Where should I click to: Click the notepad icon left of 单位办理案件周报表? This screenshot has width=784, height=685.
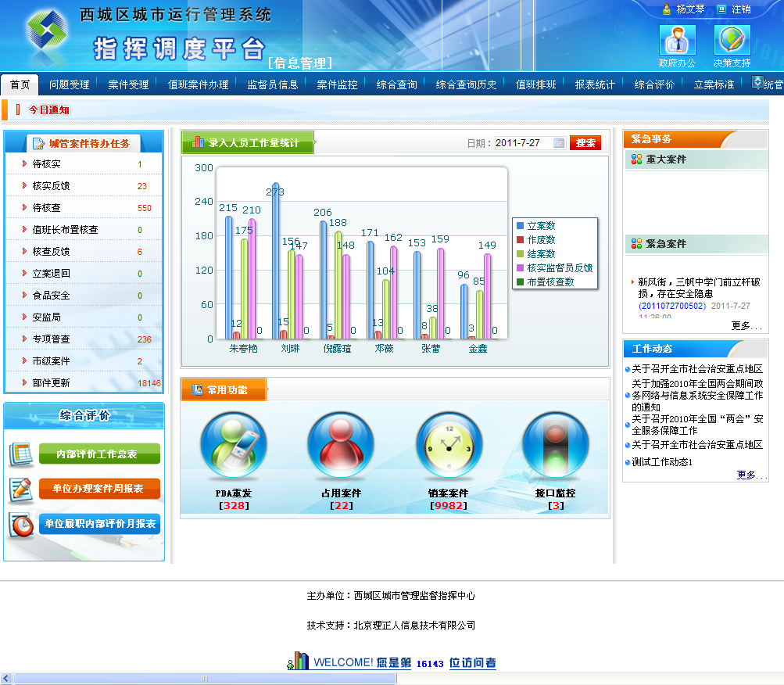20,490
